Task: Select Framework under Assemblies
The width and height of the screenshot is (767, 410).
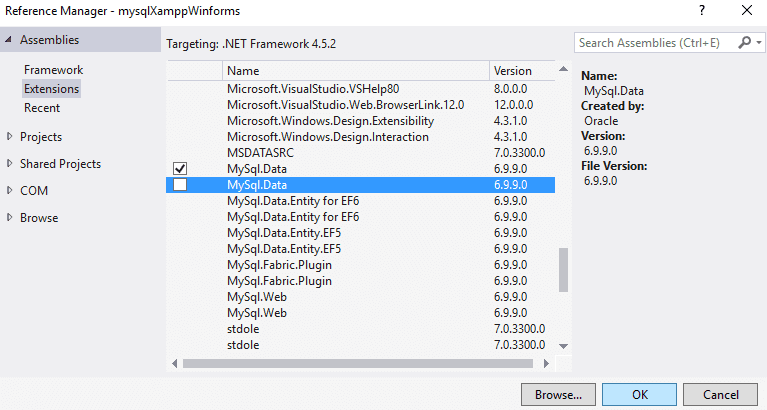Action: (x=53, y=69)
